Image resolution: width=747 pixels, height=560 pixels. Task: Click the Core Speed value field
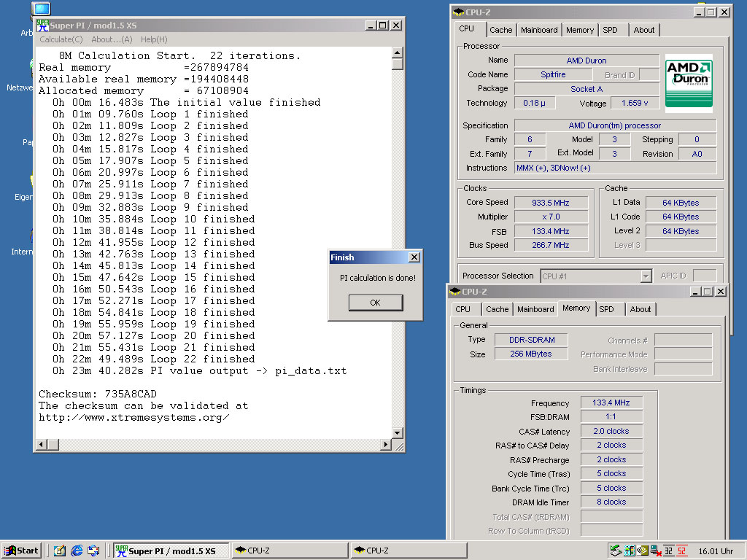pyautogui.click(x=551, y=203)
